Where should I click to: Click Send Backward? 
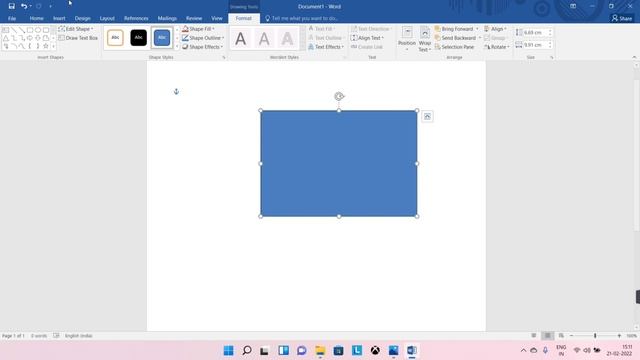(x=455, y=38)
